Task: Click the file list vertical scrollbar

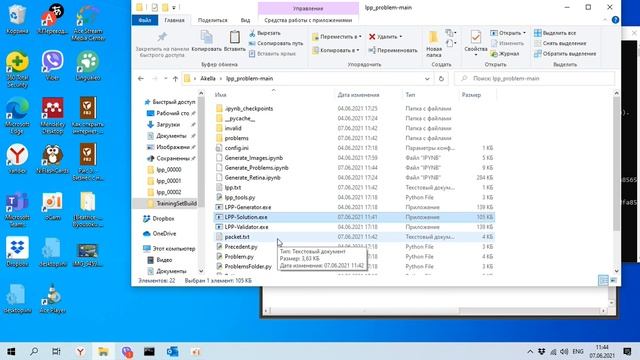Action: [616, 163]
